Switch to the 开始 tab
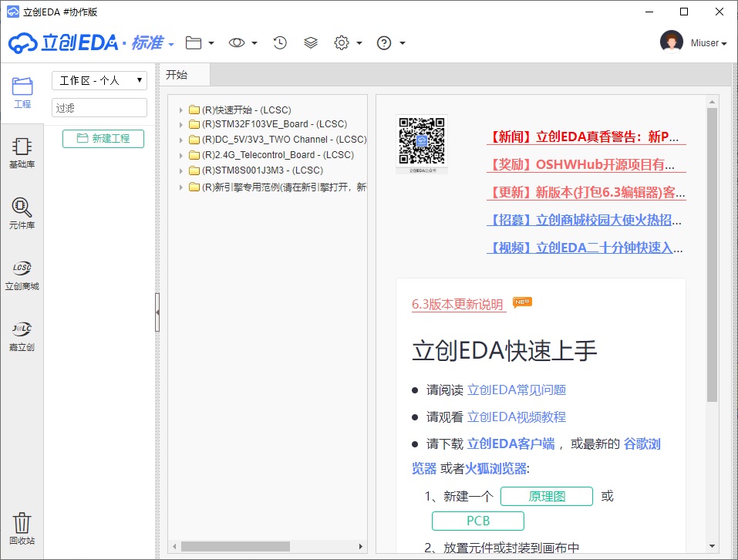 coord(177,75)
